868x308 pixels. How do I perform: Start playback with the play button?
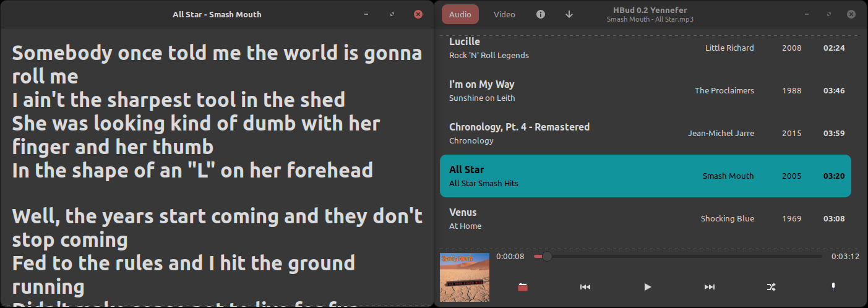coord(647,287)
